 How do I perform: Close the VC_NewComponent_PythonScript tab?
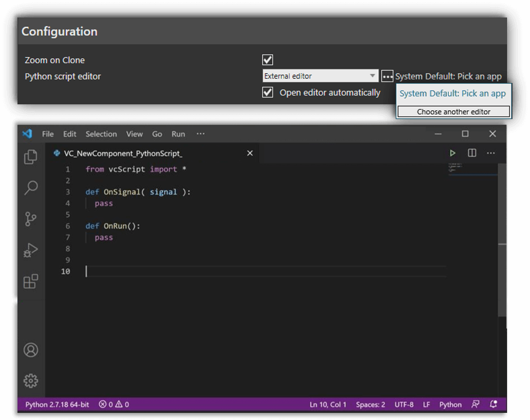tap(250, 153)
